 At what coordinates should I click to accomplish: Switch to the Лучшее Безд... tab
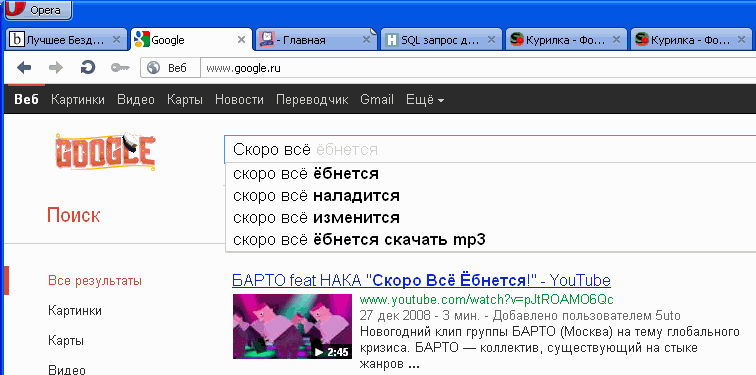tap(66, 40)
